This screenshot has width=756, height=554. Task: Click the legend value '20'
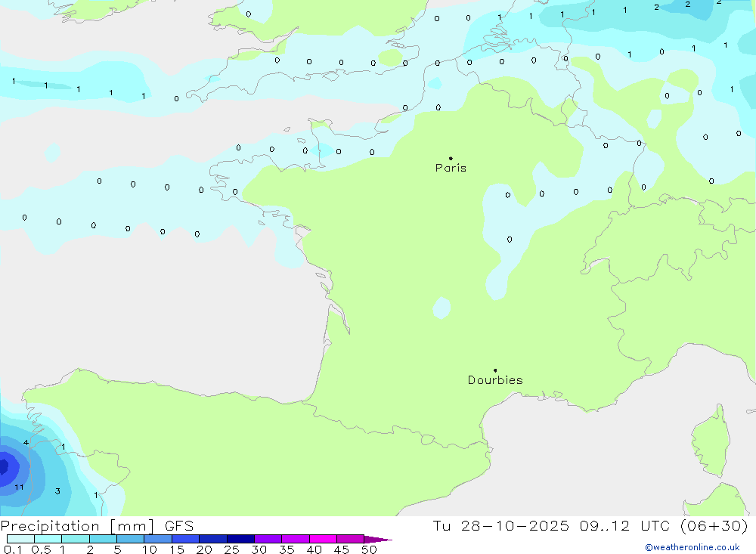click(x=204, y=549)
